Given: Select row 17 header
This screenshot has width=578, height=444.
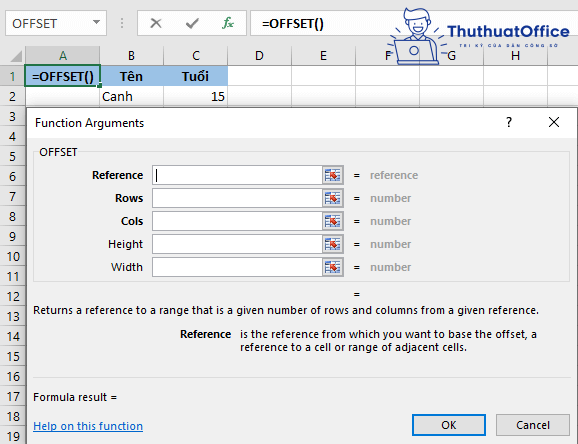Looking at the screenshot, I should click(13, 396).
